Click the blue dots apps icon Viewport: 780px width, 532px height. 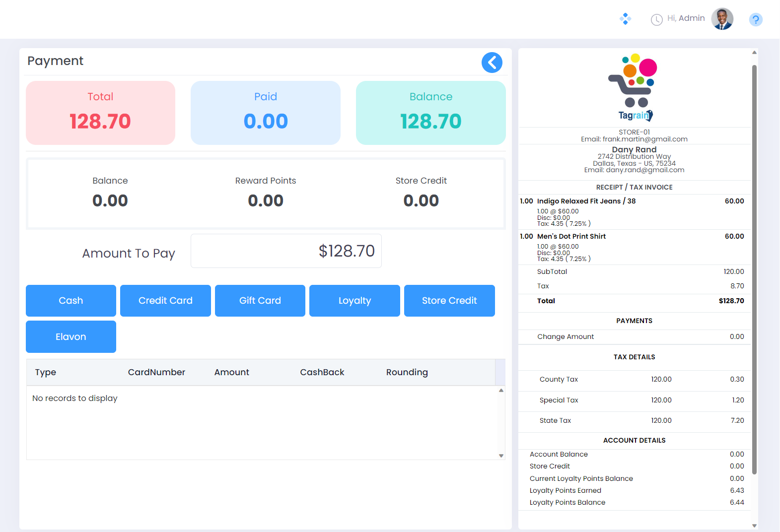click(x=625, y=19)
